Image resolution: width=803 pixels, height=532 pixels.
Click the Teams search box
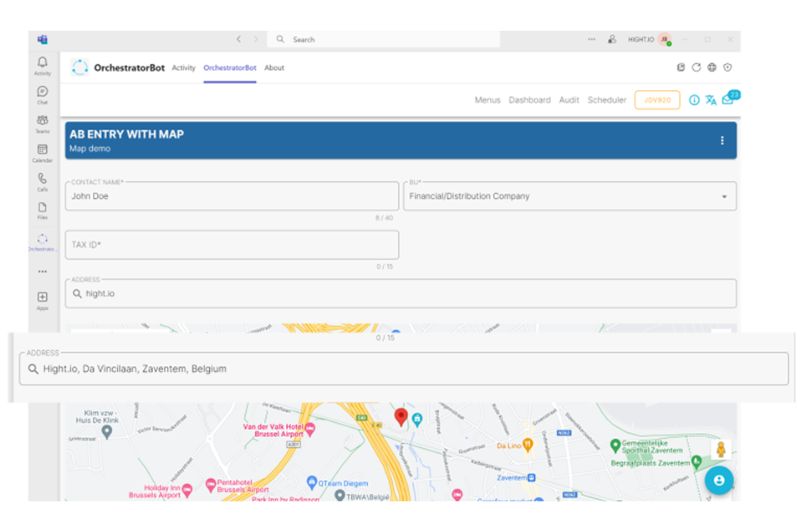click(383, 39)
